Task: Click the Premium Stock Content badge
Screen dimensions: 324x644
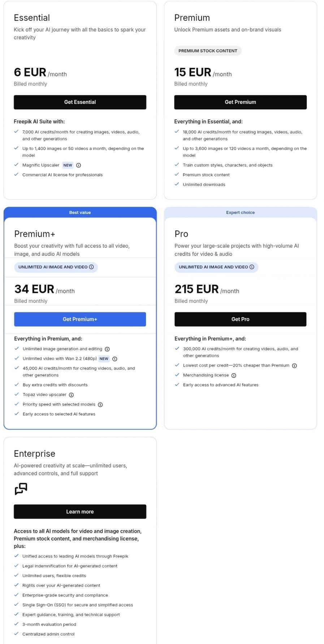Action: tap(208, 51)
